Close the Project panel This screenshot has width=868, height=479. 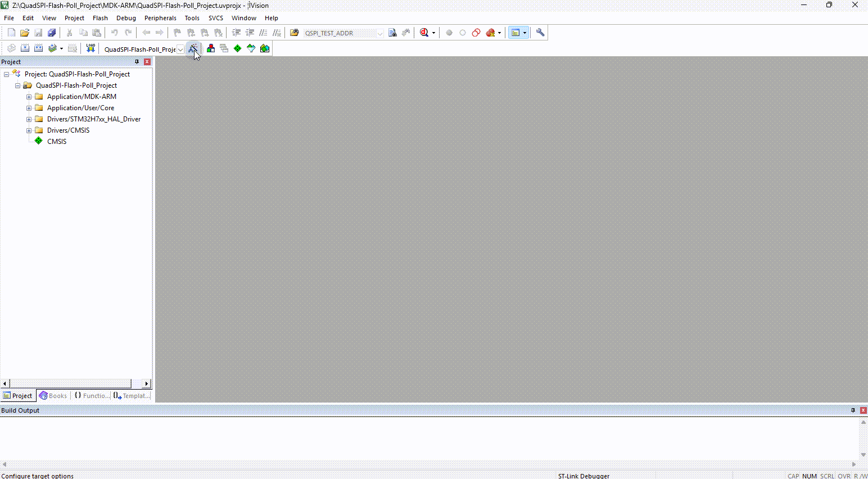[147, 62]
